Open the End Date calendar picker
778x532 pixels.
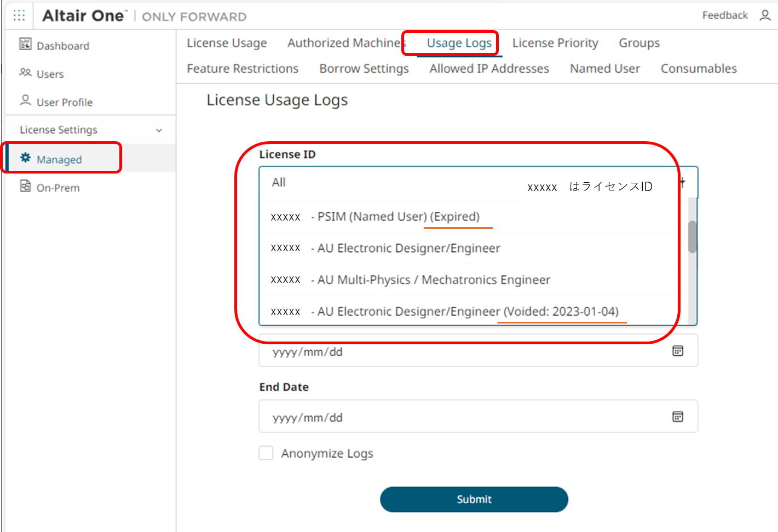click(677, 417)
